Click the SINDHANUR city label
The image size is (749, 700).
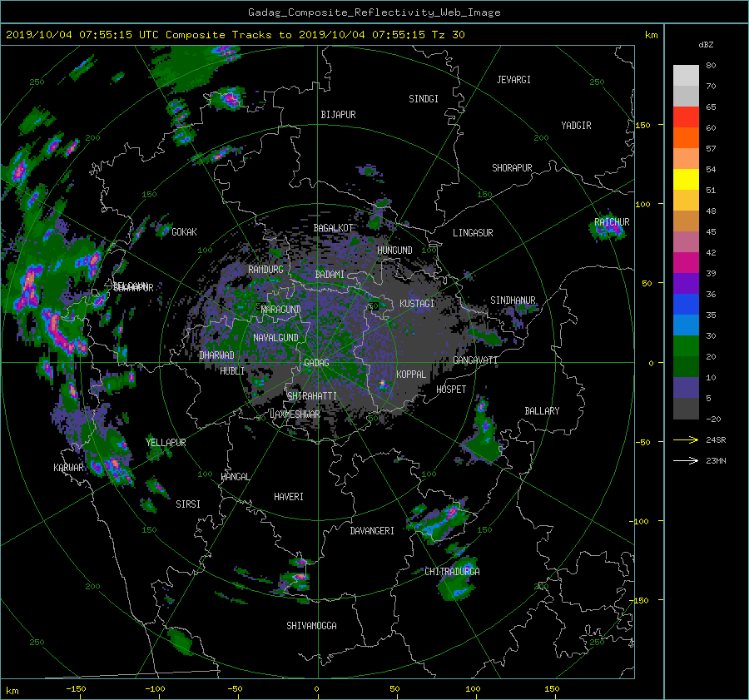(513, 300)
